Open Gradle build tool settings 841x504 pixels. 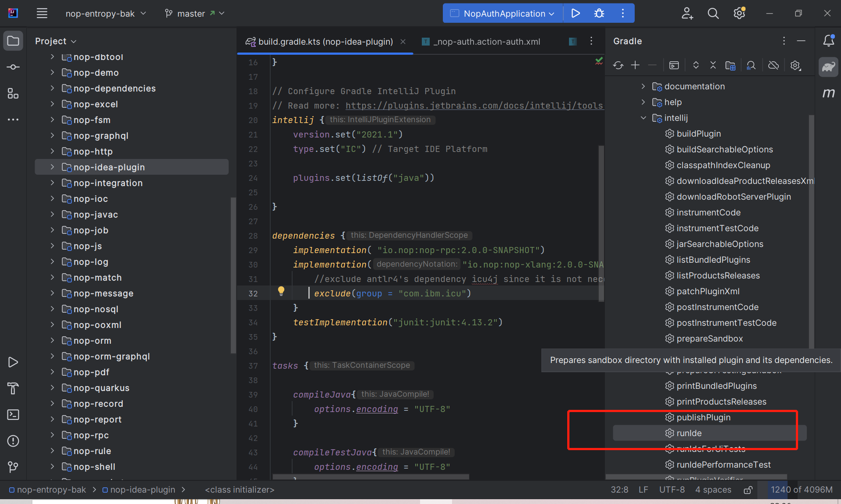[x=795, y=65]
